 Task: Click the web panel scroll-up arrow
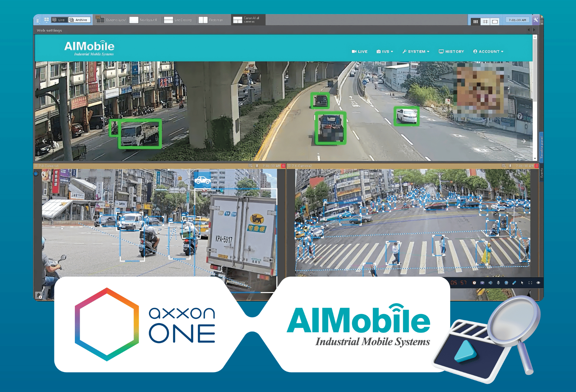coord(535,37)
